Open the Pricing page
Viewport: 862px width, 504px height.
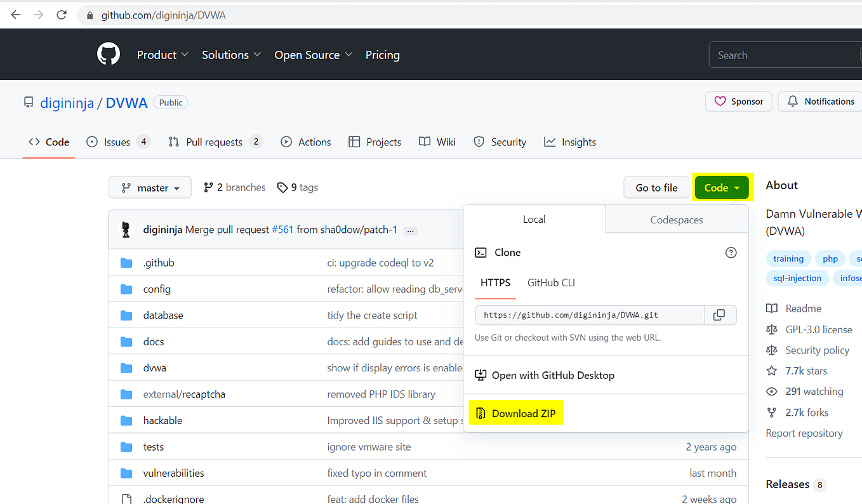point(383,55)
